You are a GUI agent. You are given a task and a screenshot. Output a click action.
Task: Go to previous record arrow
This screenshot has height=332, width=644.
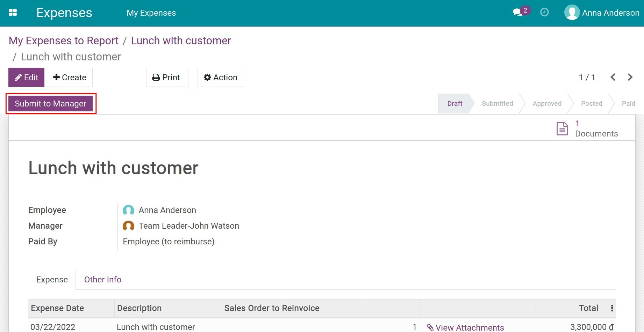click(613, 77)
